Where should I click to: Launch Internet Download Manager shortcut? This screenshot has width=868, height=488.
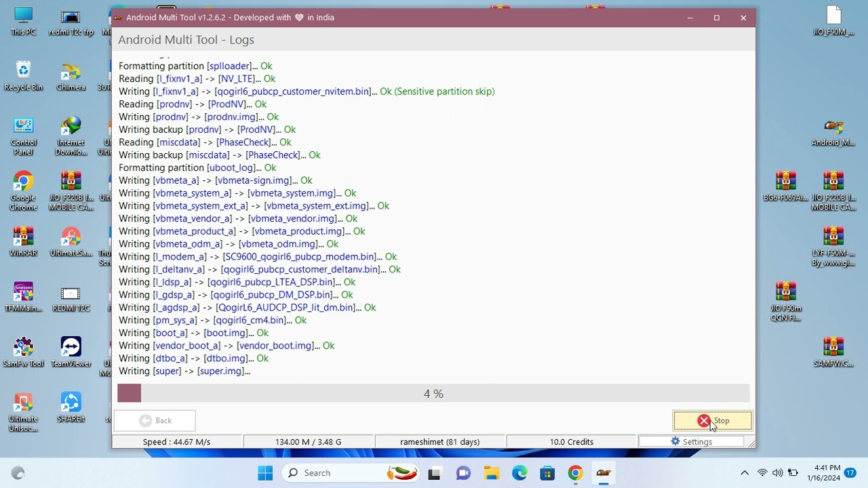click(x=71, y=136)
